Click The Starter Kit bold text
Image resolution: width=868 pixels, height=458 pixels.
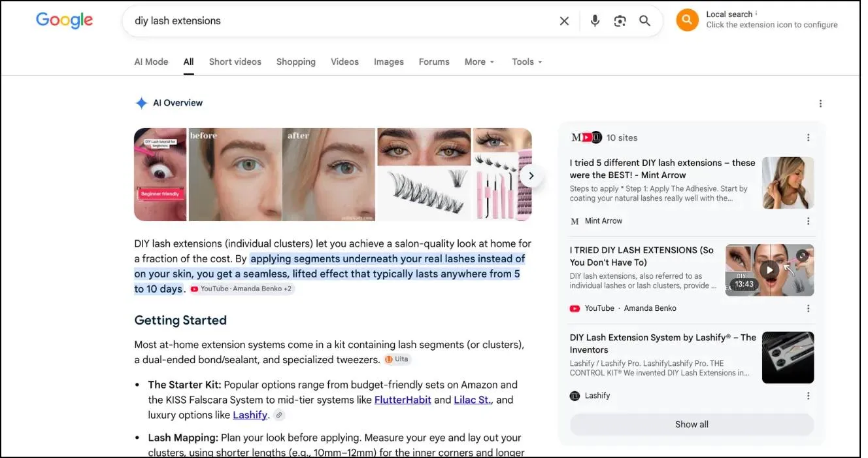[x=184, y=385]
